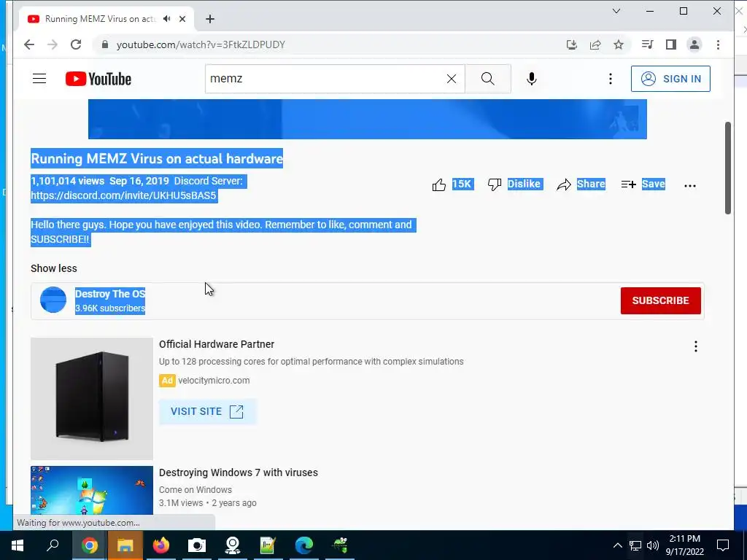Open a new browser tab
The image size is (747, 560).
210,19
